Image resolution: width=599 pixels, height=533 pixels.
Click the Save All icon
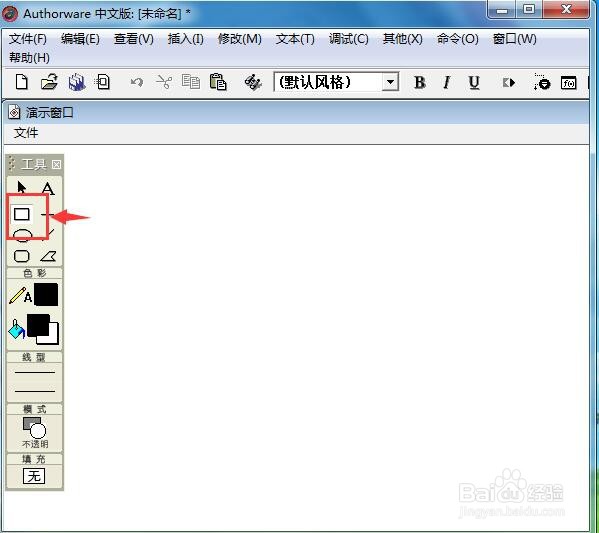77,82
